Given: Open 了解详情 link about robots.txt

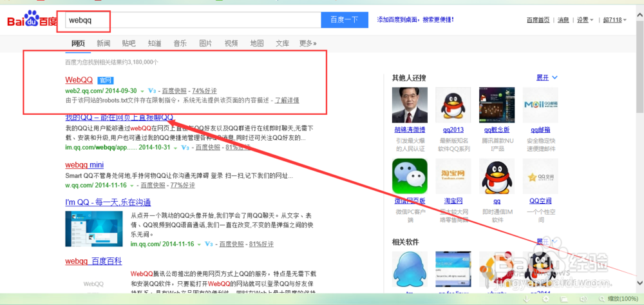Looking at the screenshot, I should tap(287, 101).
